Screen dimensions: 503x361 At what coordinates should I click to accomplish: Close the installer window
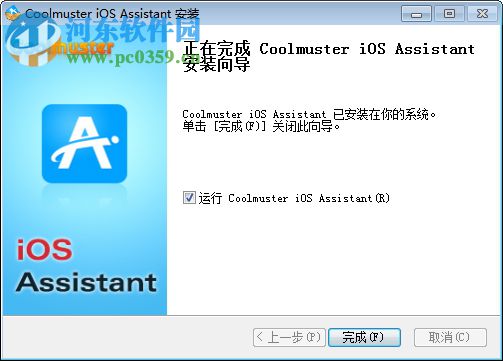(482, 14)
